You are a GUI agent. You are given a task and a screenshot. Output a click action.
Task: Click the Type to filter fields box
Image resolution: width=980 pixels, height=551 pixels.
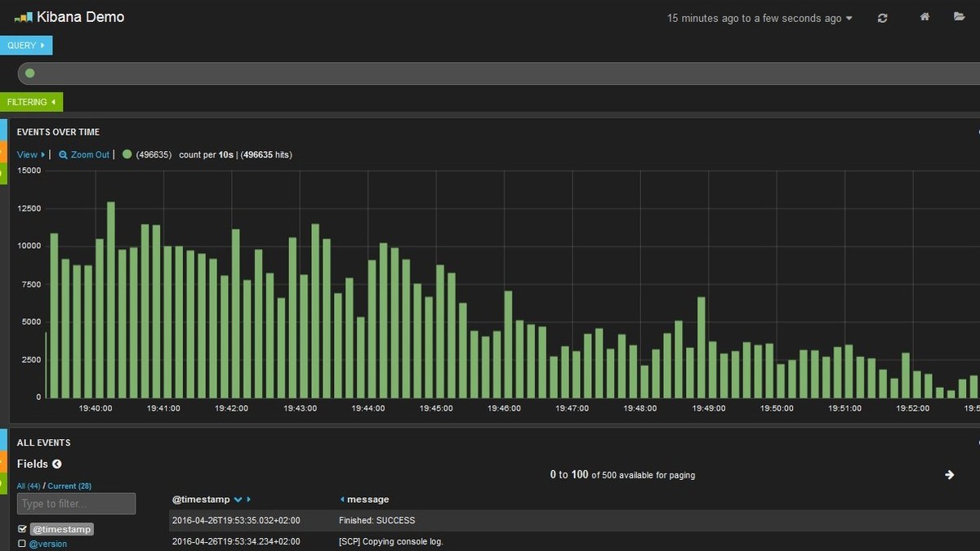pos(77,504)
